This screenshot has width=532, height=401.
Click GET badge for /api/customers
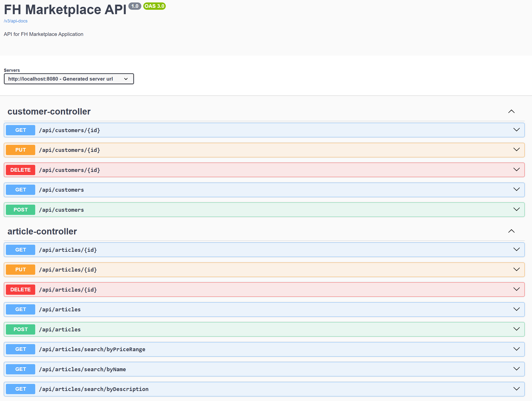[21, 190]
